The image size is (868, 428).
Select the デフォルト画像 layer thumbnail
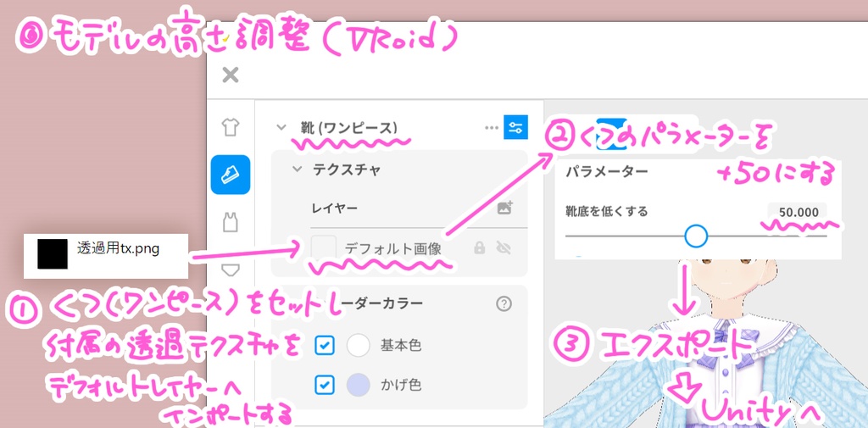(323, 247)
